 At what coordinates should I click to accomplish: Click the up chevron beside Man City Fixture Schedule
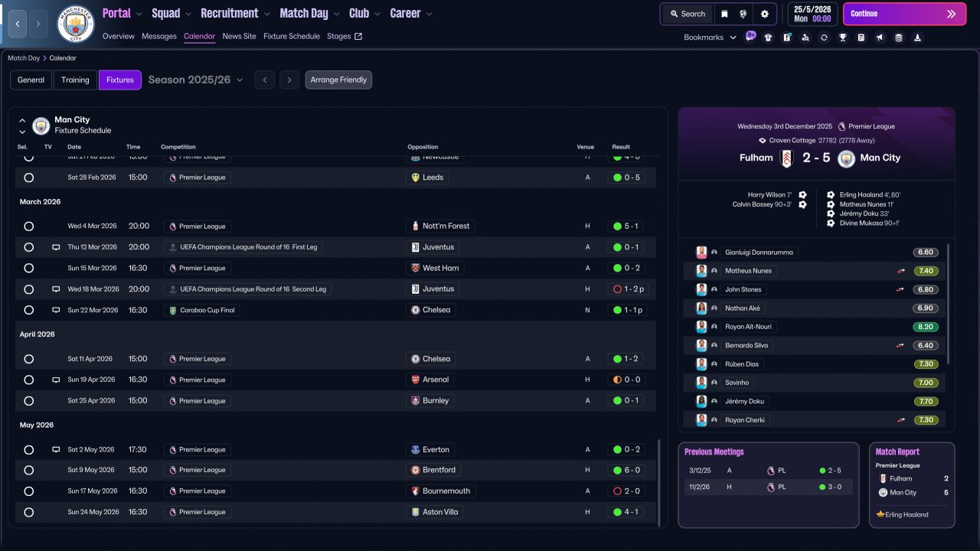coord(22,120)
